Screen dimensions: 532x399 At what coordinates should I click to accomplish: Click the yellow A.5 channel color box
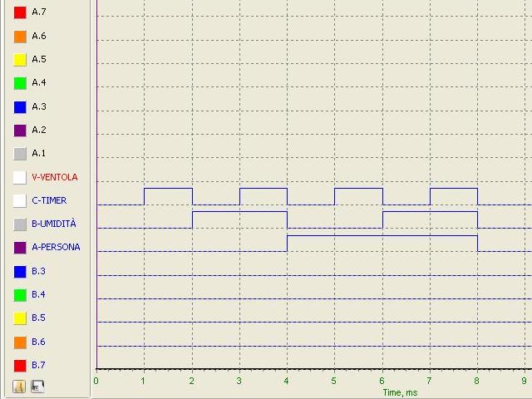click(x=20, y=60)
